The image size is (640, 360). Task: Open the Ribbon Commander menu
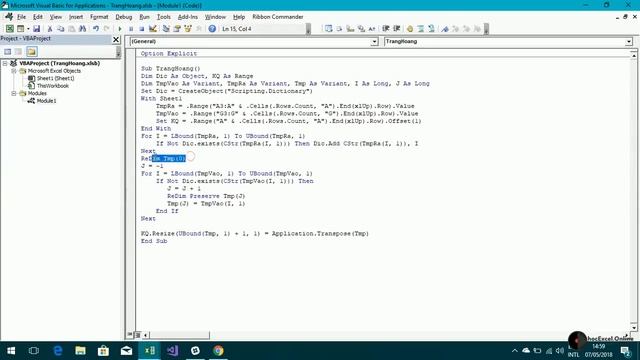pyautogui.click(x=278, y=17)
